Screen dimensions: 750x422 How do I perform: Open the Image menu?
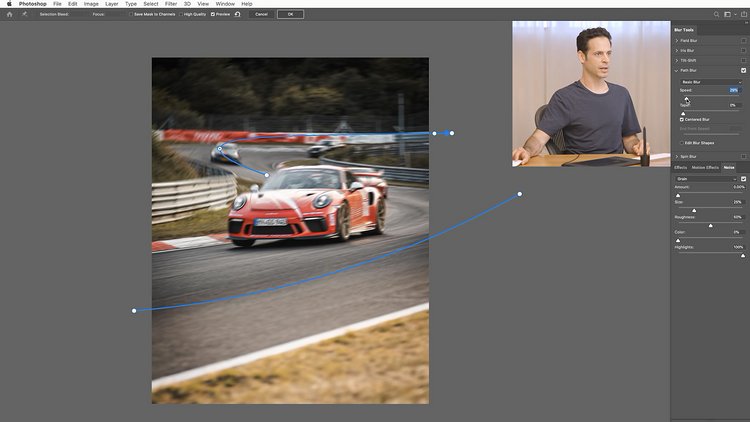pos(91,4)
